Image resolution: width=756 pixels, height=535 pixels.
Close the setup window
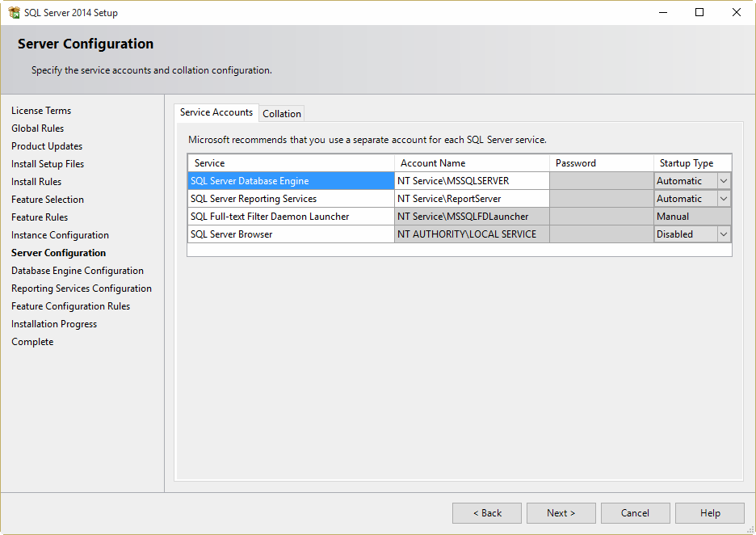(x=736, y=12)
